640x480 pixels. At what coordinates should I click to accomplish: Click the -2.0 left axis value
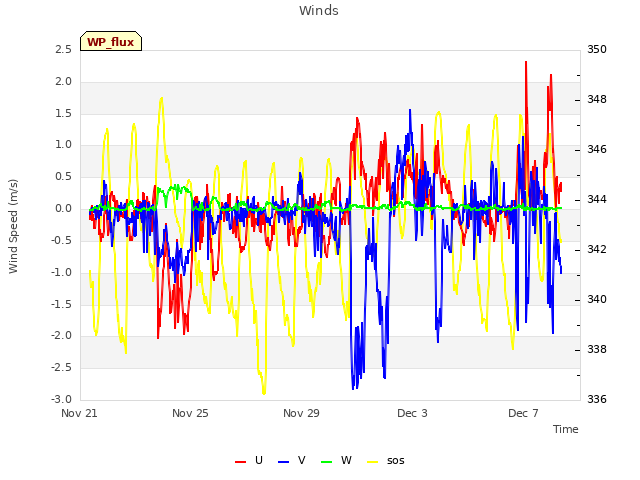coord(61,336)
